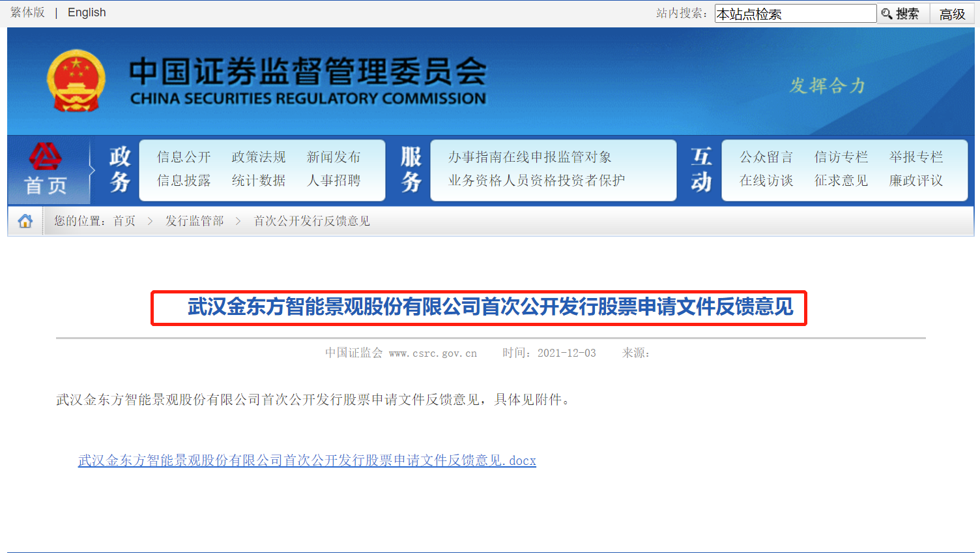Open the 人事招聘 menu item

pyautogui.click(x=334, y=181)
